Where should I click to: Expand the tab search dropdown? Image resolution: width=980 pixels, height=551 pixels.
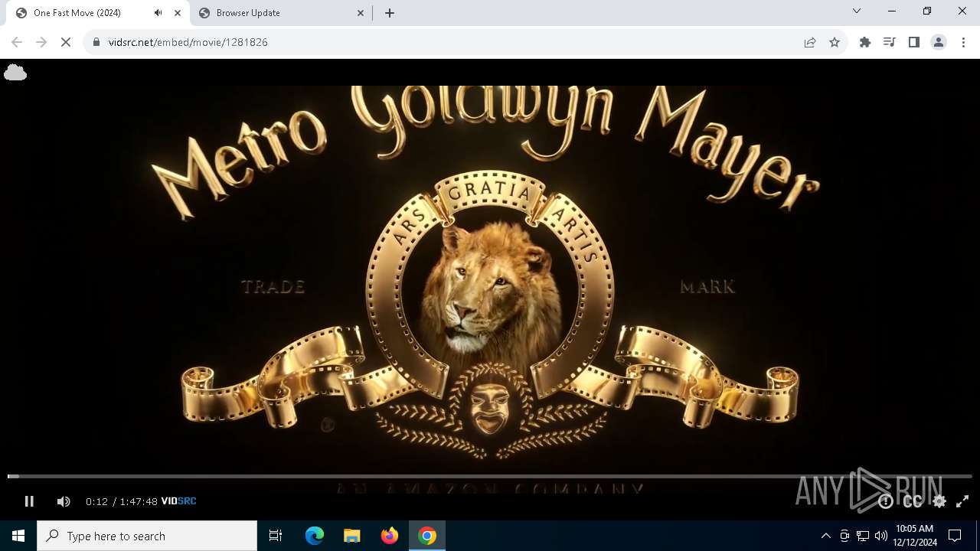pyautogui.click(x=857, y=11)
